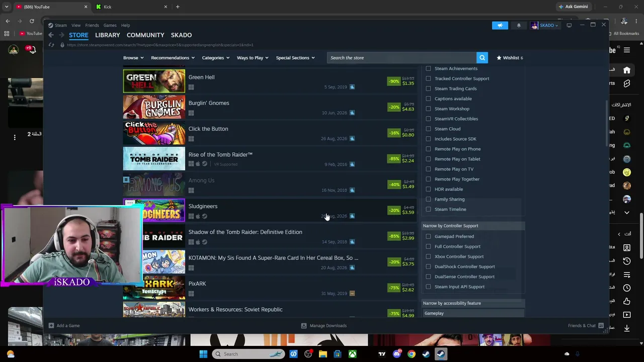Open YouTube history icon in the sidebar
This screenshot has width=644, height=362.
627,261
